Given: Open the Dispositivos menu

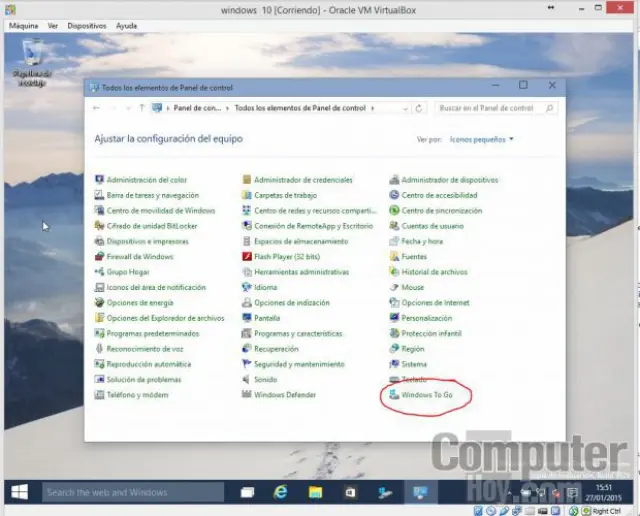Looking at the screenshot, I should [x=87, y=25].
